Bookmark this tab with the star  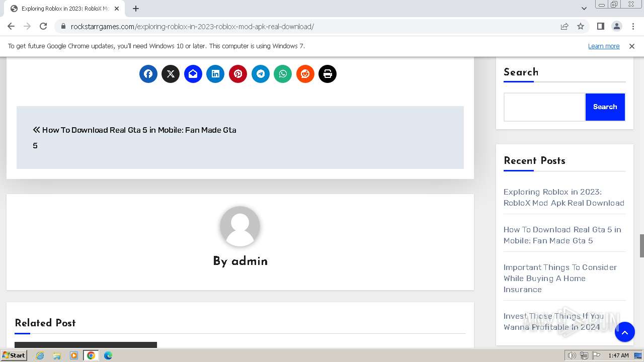point(581,26)
